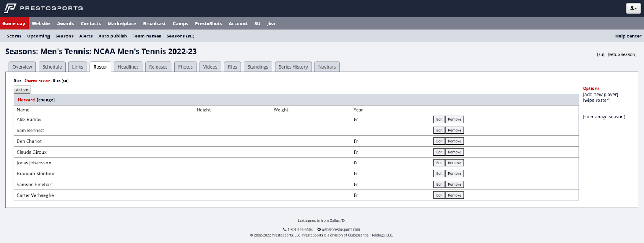This screenshot has width=644, height=243.
Task: Open the Game day menu
Action: point(14,24)
